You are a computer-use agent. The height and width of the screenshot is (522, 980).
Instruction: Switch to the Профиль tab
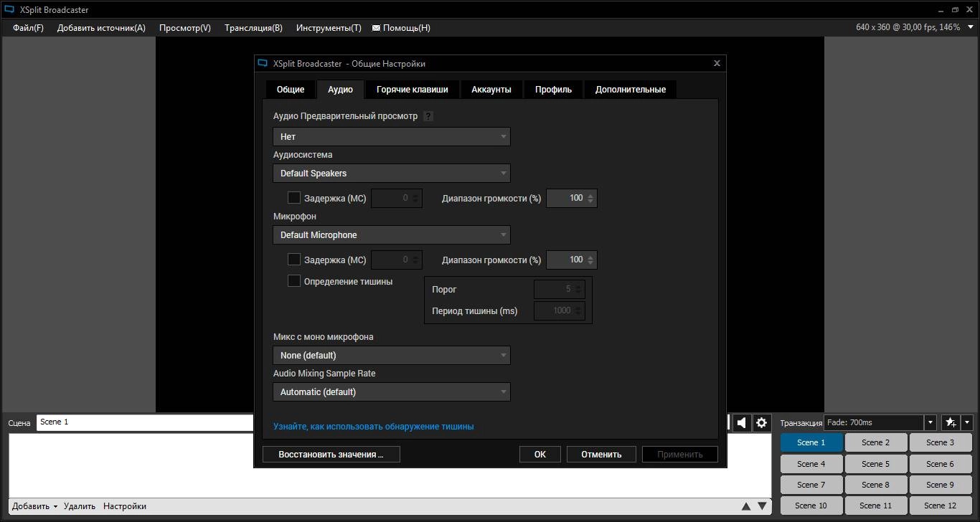(x=553, y=90)
